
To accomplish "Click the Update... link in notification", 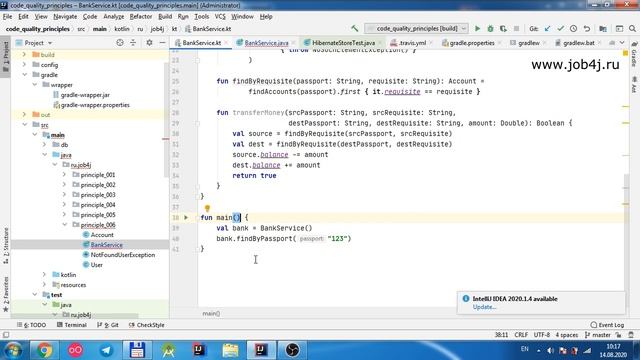I will tap(484, 307).
